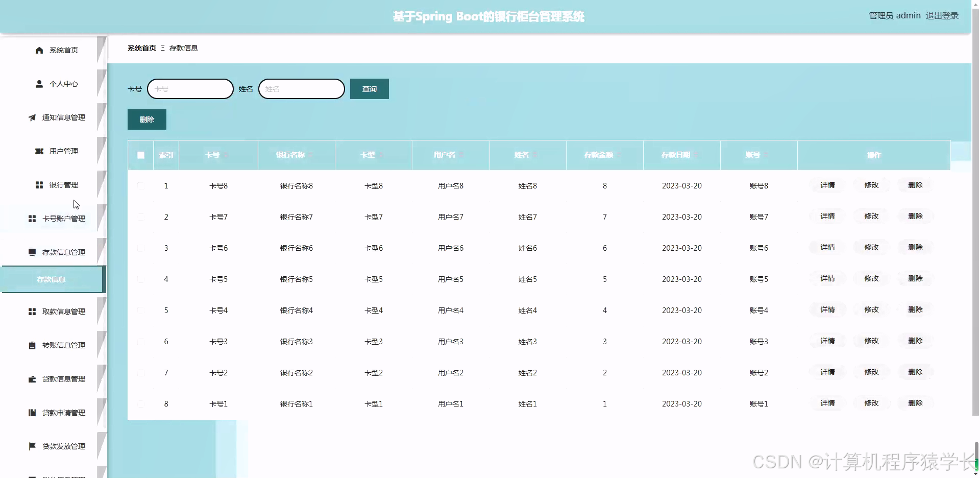Open the highlighted 存款信息 submenu item
Viewport: 980px width, 478px height.
pyautogui.click(x=53, y=279)
